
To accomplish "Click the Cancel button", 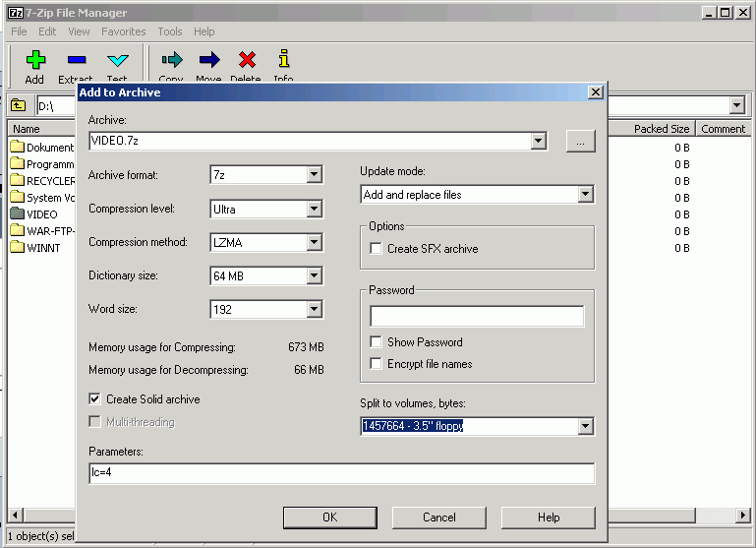I will point(439,518).
